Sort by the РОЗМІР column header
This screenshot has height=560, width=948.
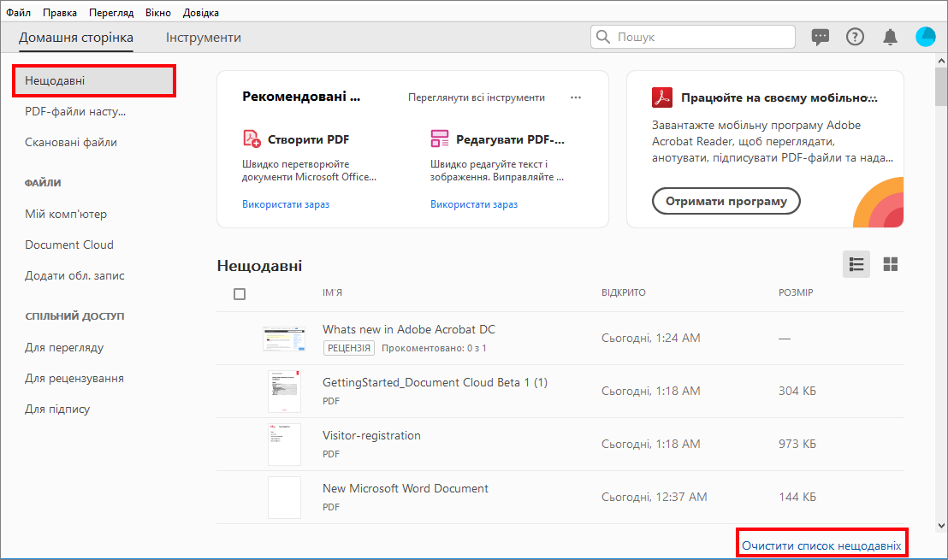coord(796,292)
